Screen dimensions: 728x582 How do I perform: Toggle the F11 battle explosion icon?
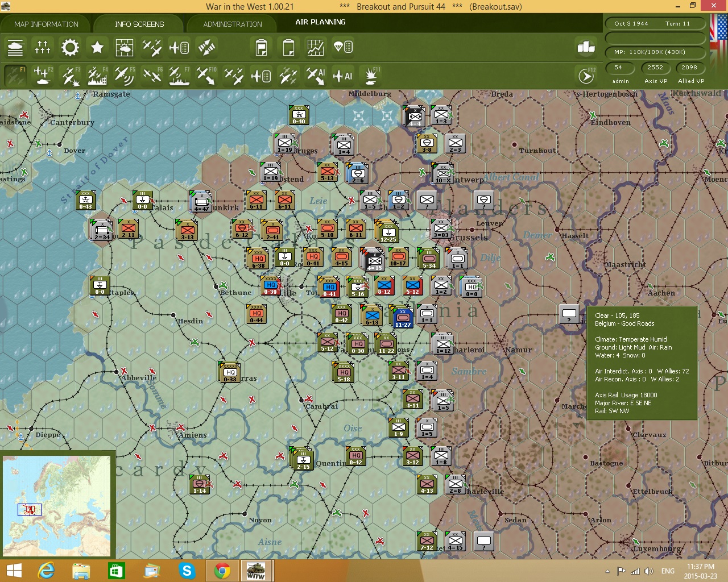372,76
